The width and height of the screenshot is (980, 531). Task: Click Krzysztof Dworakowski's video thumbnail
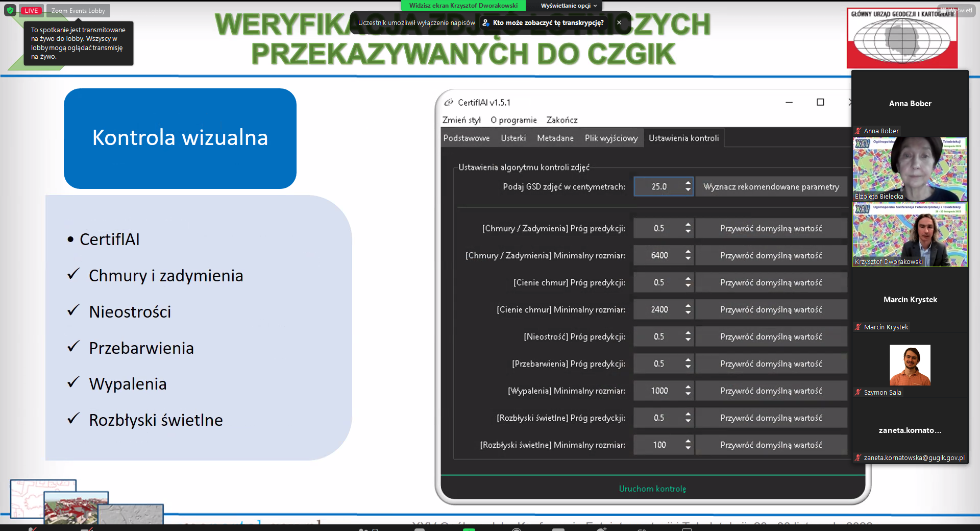[910, 235]
